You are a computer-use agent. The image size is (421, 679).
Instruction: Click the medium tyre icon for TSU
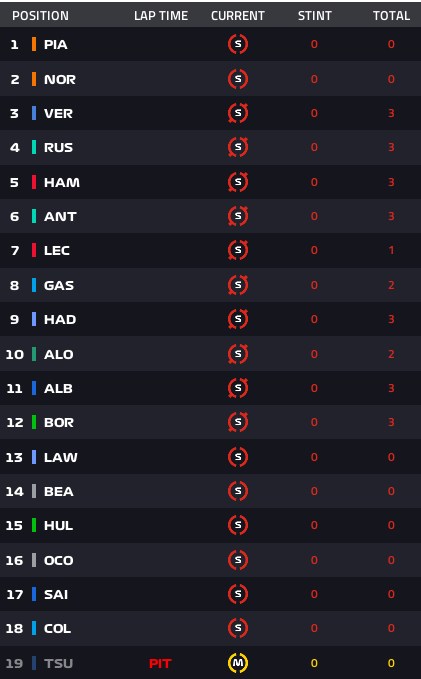click(238, 663)
